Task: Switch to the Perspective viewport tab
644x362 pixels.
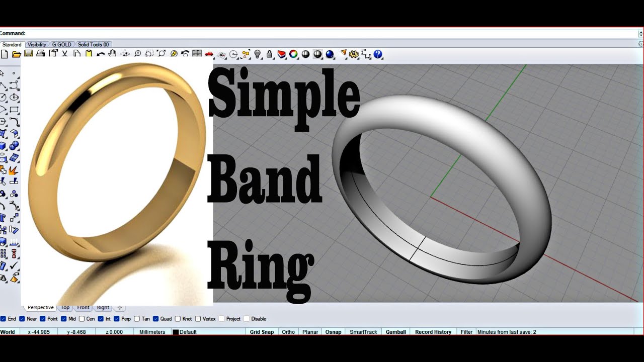Action: coord(41,307)
